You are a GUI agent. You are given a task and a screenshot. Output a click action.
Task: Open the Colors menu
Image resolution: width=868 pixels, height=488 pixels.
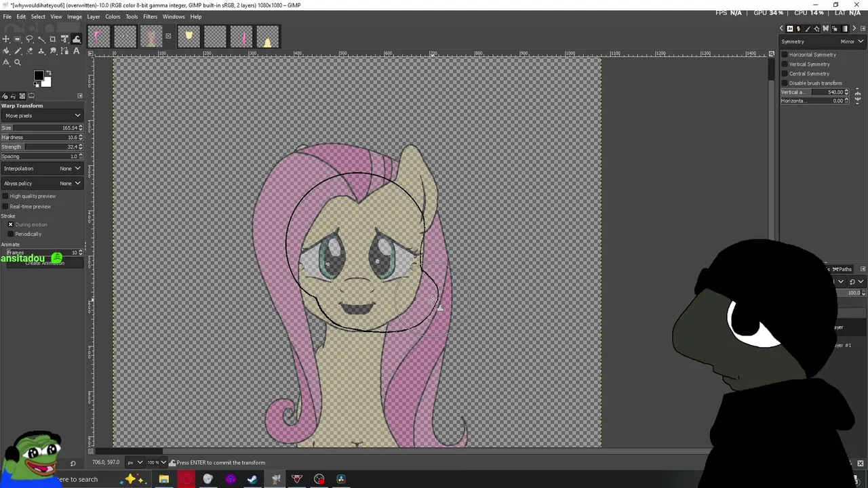point(113,16)
